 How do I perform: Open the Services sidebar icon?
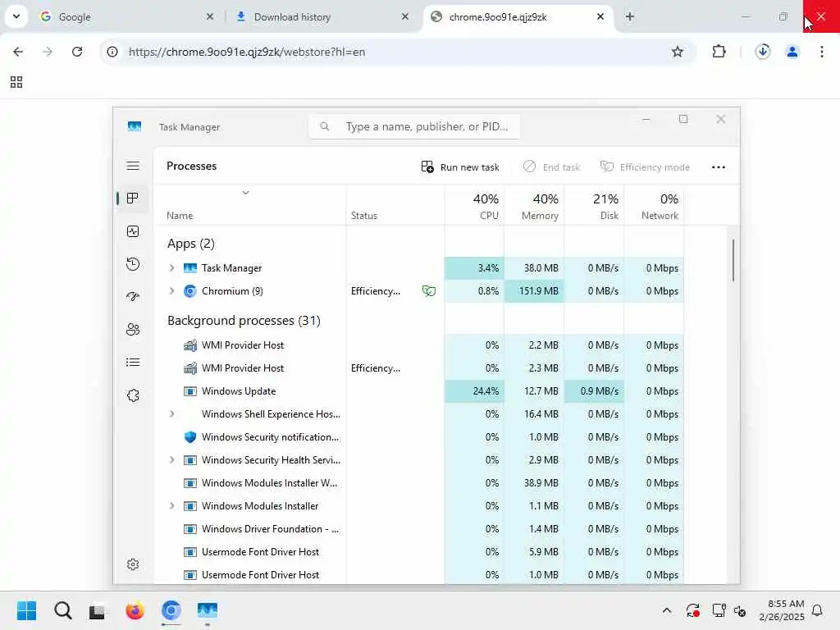[133, 395]
